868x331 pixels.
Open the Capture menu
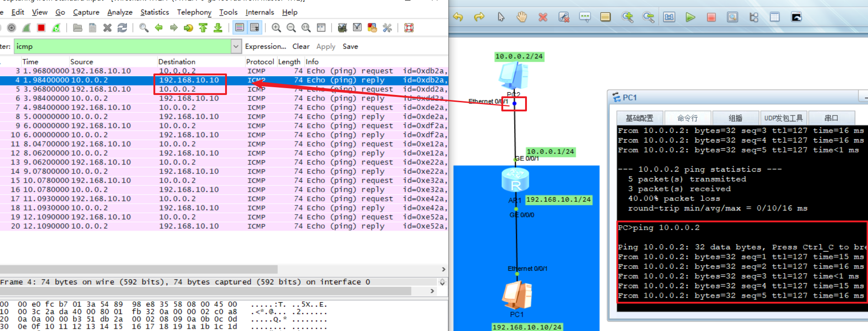[86, 12]
